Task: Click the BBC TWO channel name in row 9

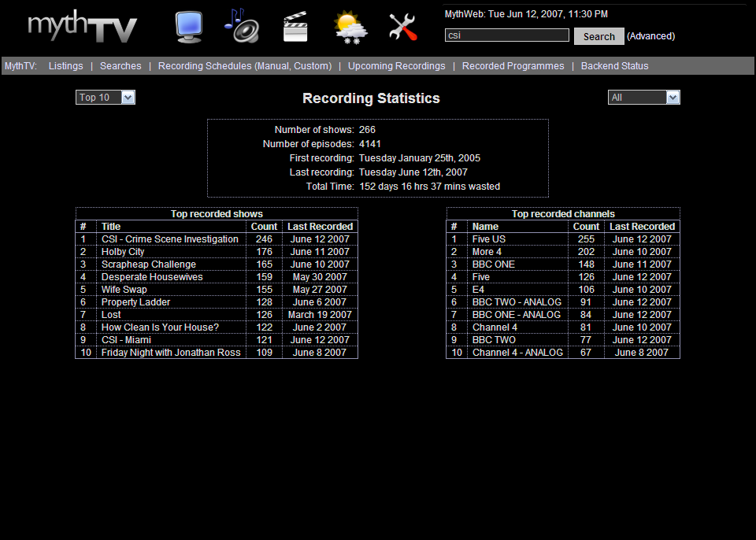Action: click(494, 339)
